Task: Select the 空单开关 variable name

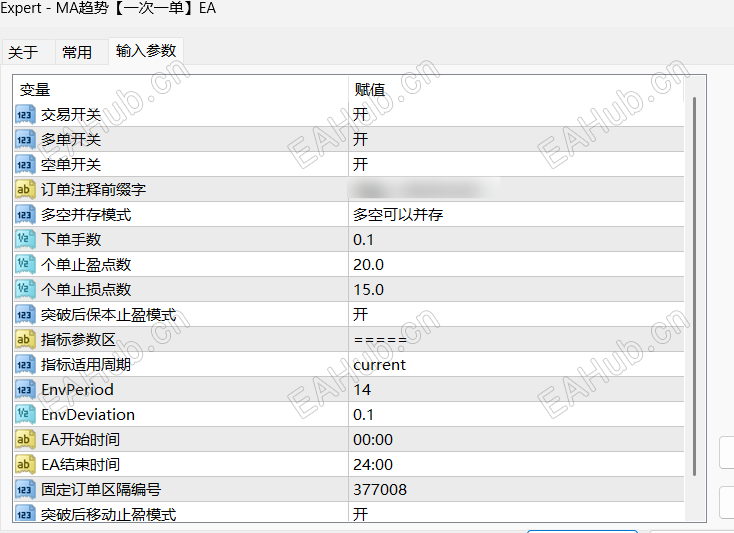Action: coord(71,165)
